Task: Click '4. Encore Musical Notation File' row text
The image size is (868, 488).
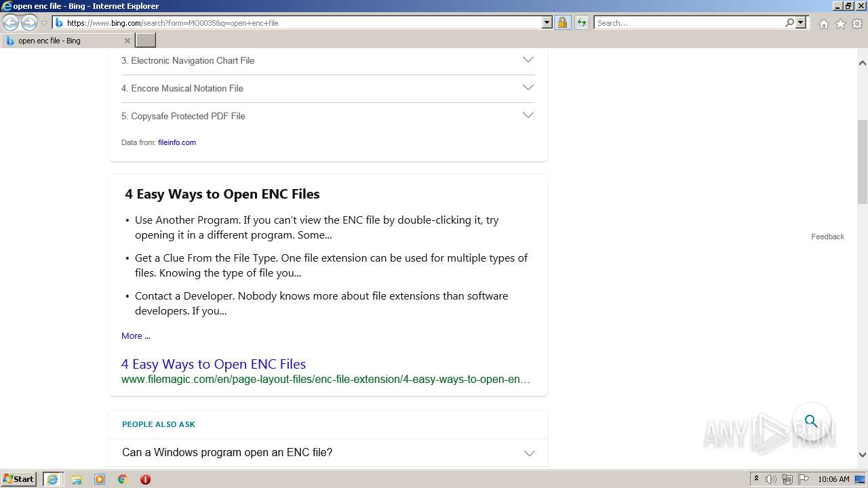Action: coord(182,88)
